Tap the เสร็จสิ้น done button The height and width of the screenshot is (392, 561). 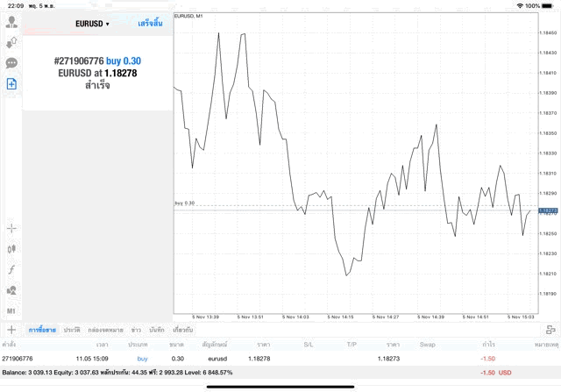[x=150, y=24]
